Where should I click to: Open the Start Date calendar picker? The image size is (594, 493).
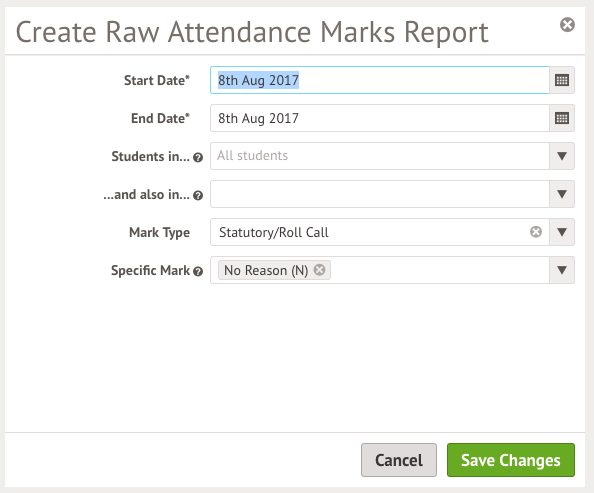click(x=562, y=80)
